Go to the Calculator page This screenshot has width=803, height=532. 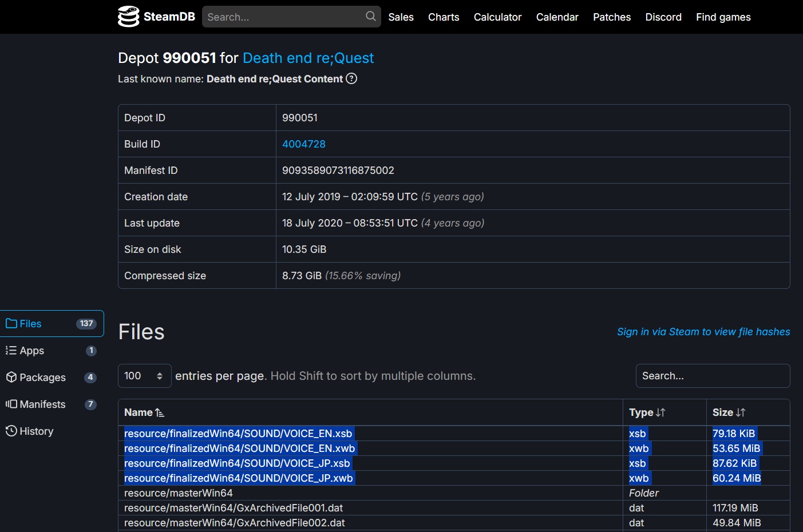click(497, 17)
